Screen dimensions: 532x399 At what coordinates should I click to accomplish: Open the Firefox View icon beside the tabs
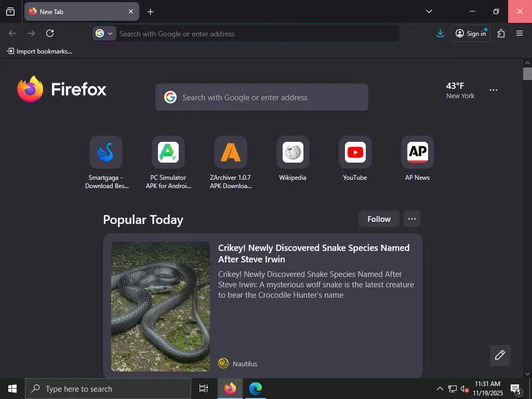[x=10, y=11]
